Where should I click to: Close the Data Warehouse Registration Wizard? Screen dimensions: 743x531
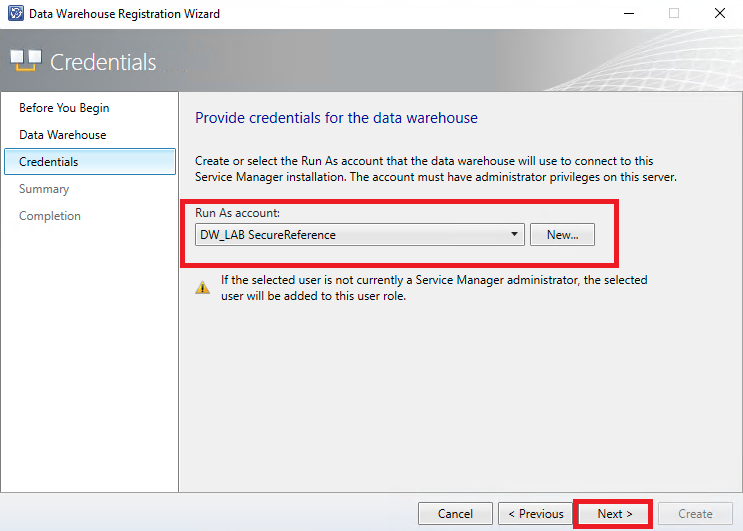point(720,14)
